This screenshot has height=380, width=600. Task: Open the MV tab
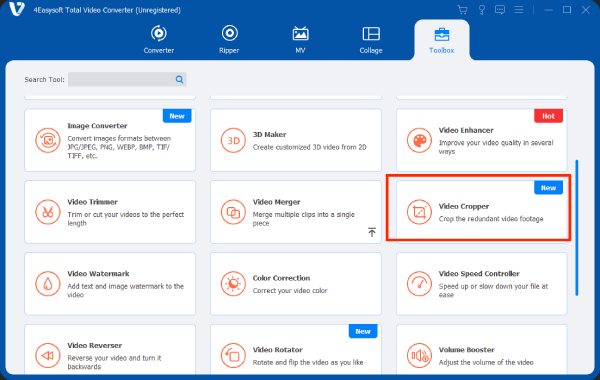[300, 39]
